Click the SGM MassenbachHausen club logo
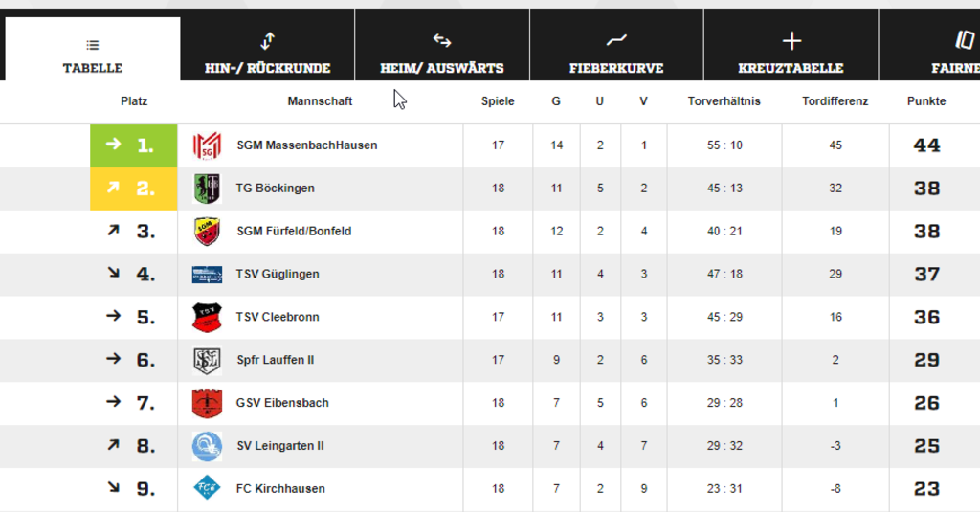Screen dimensions: 980x512 pyautogui.click(x=207, y=145)
